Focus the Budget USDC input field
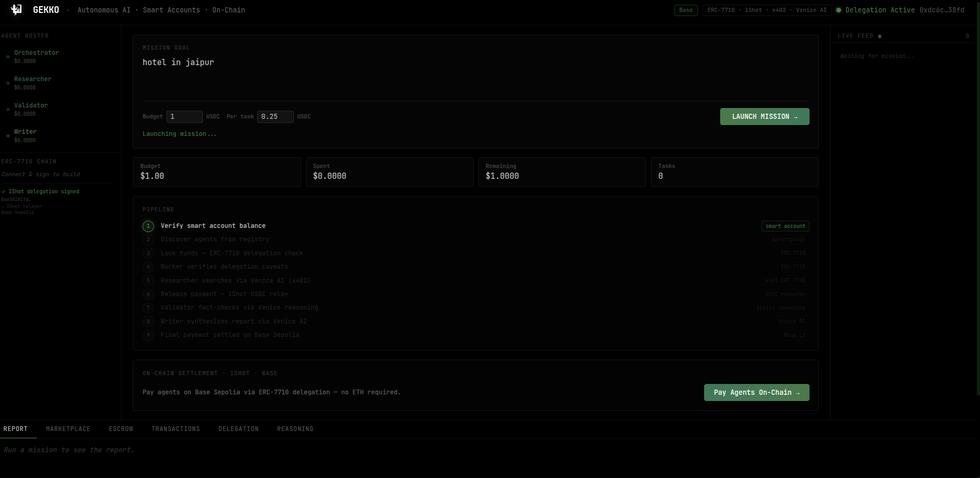This screenshot has height=478, width=980. click(x=184, y=117)
